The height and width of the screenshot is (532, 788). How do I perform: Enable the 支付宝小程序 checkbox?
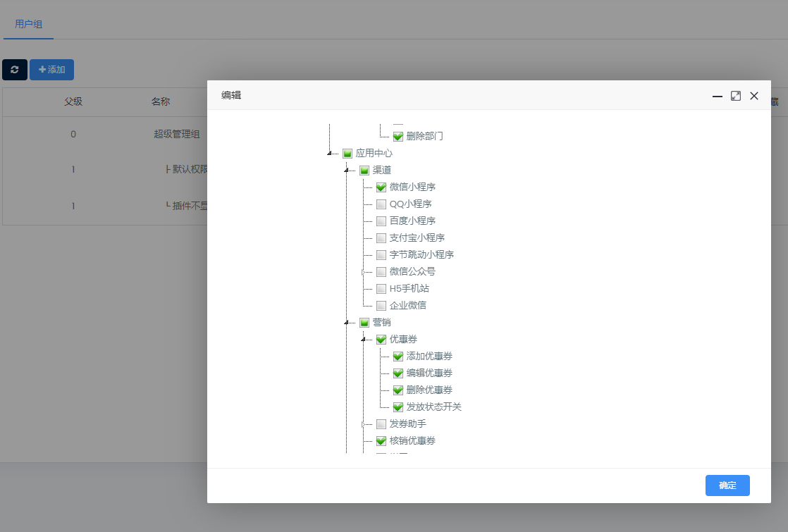tap(381, 238)
